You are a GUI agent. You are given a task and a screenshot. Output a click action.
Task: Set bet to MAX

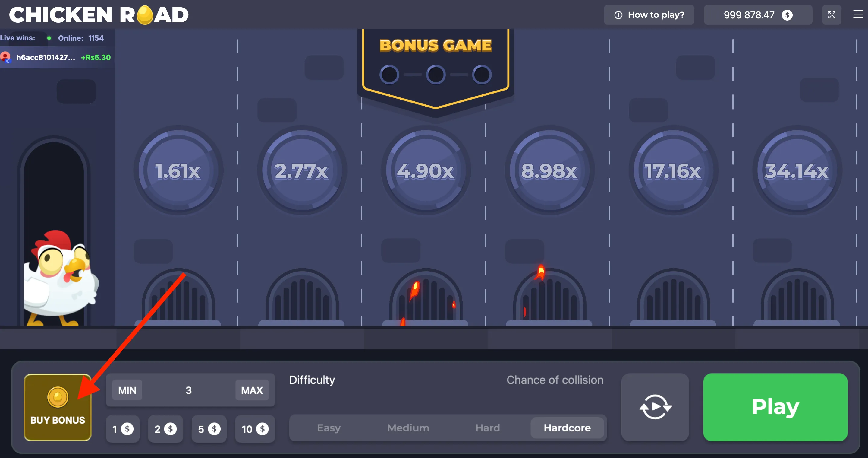coord(252,390)
